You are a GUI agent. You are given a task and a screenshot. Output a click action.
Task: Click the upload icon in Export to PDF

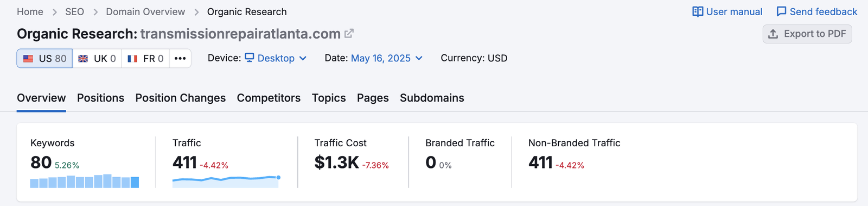(x=773, y=34)
